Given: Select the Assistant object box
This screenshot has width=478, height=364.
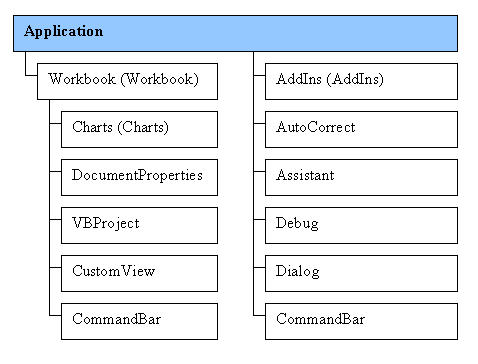Looking at the screenshot, I should (361, 177).
